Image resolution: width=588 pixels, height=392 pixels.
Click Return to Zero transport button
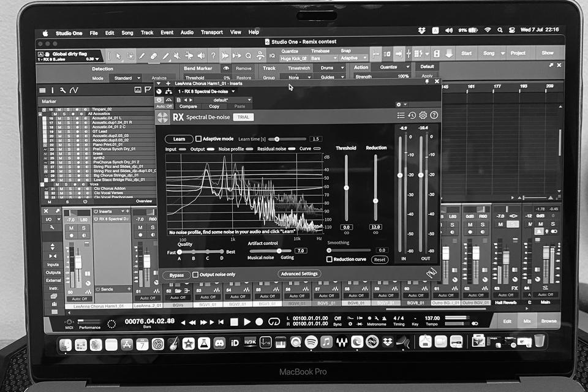(x=221, y=322)
